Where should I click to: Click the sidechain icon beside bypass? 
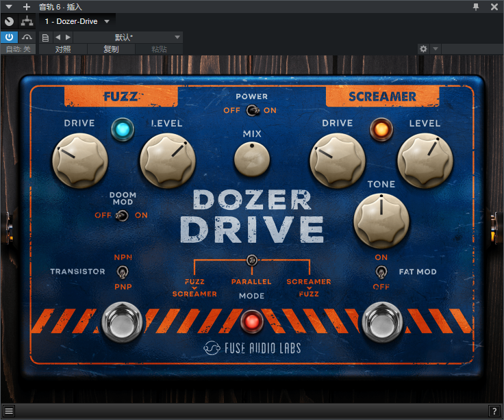27,37
